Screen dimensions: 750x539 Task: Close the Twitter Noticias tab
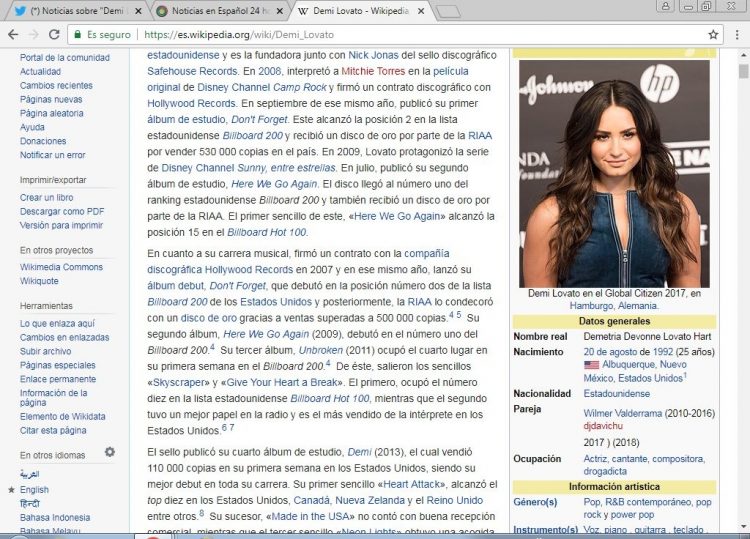click(x=138, y=11)
